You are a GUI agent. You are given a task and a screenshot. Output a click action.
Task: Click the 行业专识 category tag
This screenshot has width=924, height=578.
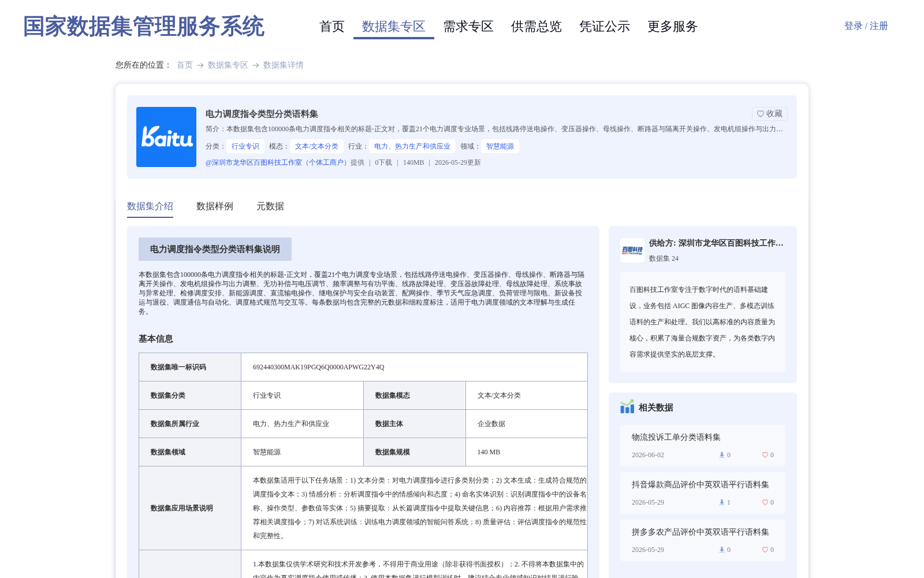pyautogui.click(x=245, y=146)
